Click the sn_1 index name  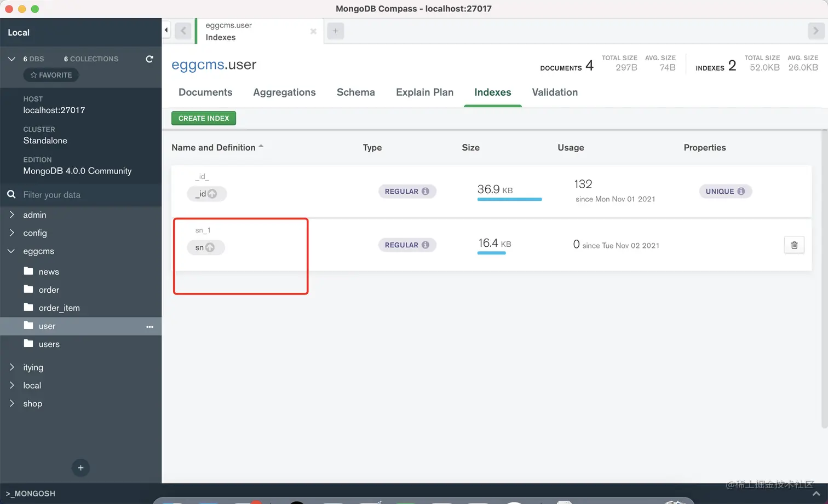[203, 230]
